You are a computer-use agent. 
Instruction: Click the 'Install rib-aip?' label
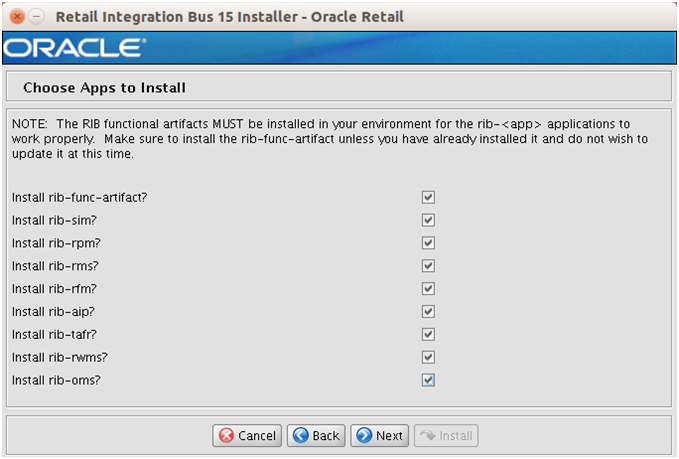[x=53, y=312]
